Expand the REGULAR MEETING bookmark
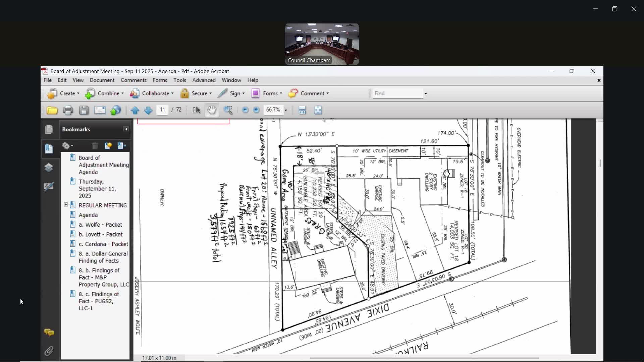The height and width of the screenshot is (362, 644). [66, 205]
